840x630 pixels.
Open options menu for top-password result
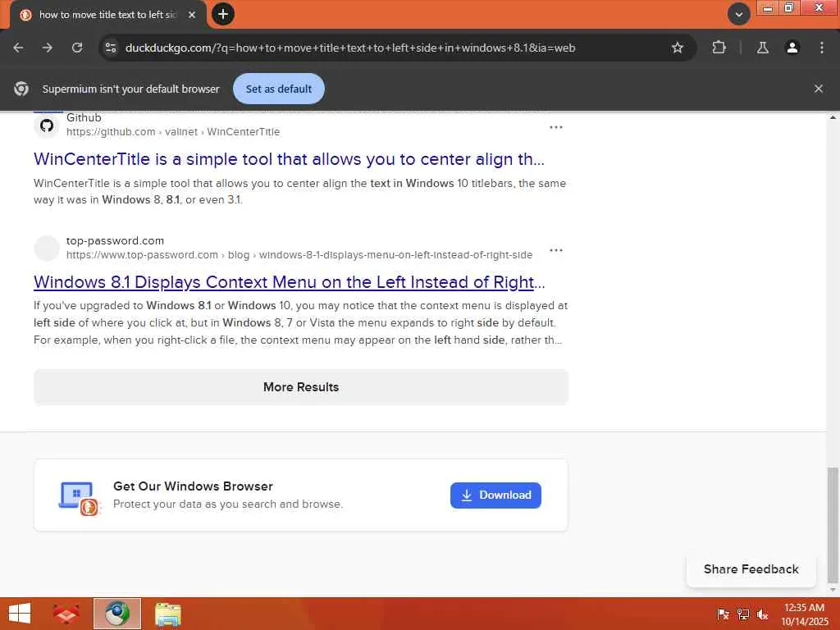coord(556,250)
